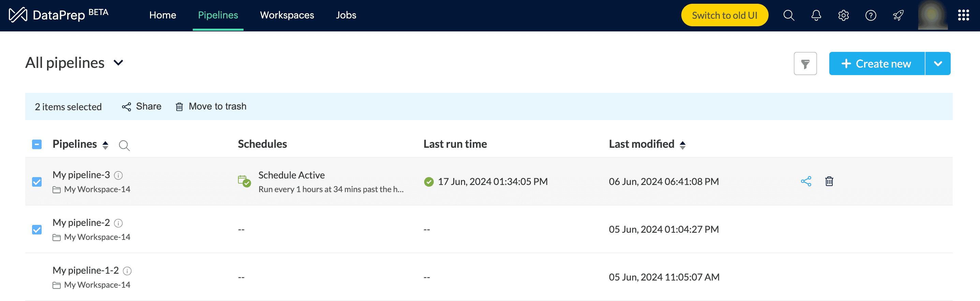Expand the All pipelines view dropdown
The image size is (980, 301).
[x=118, y=63]
